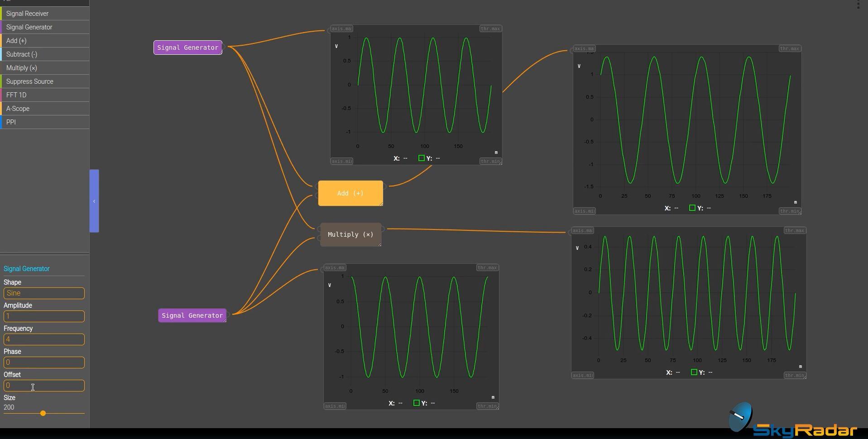Click the Frequency input field
Image resolution: width=868 pixels, height=439 pixels.
(x=44, y=339)
